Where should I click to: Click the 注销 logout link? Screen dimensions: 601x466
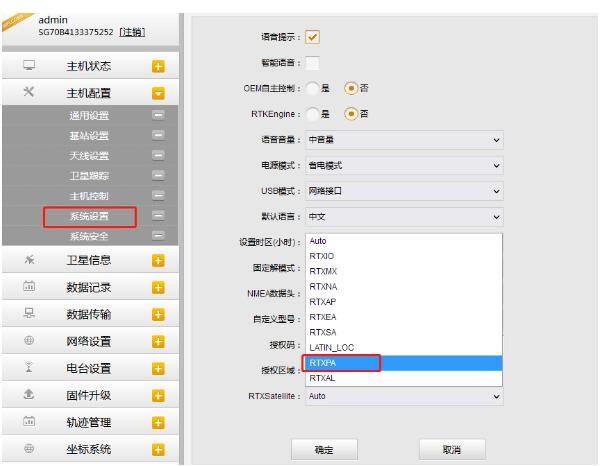tap(132, 32)
